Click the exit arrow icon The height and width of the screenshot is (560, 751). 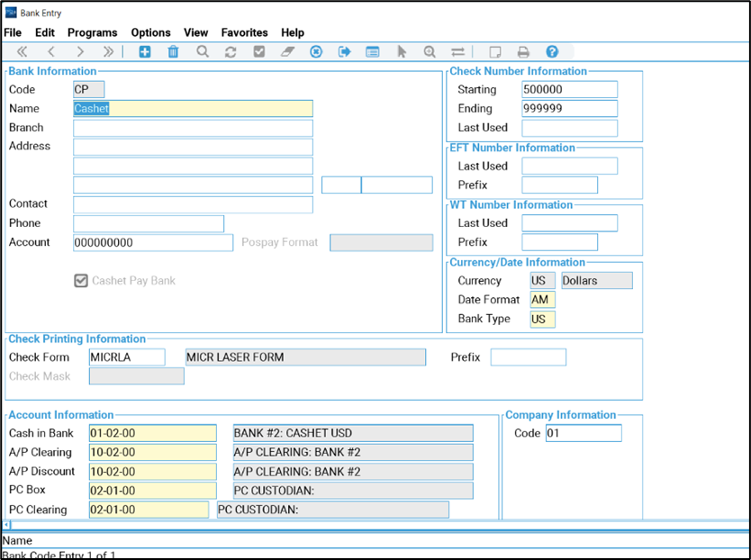tap(344, 51)
